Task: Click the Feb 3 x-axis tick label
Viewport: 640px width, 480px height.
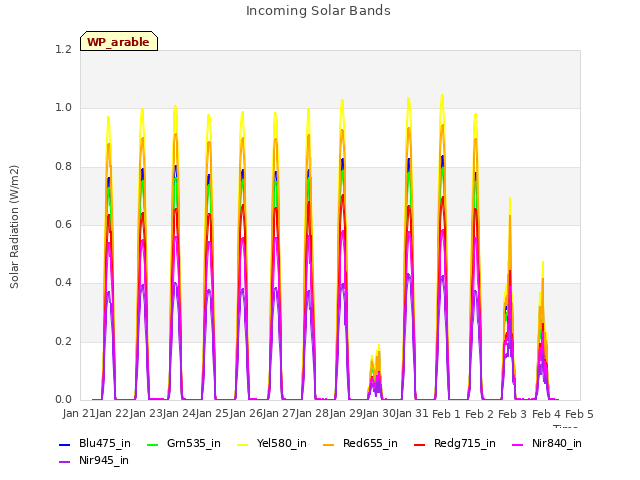Action: [513, 414]
